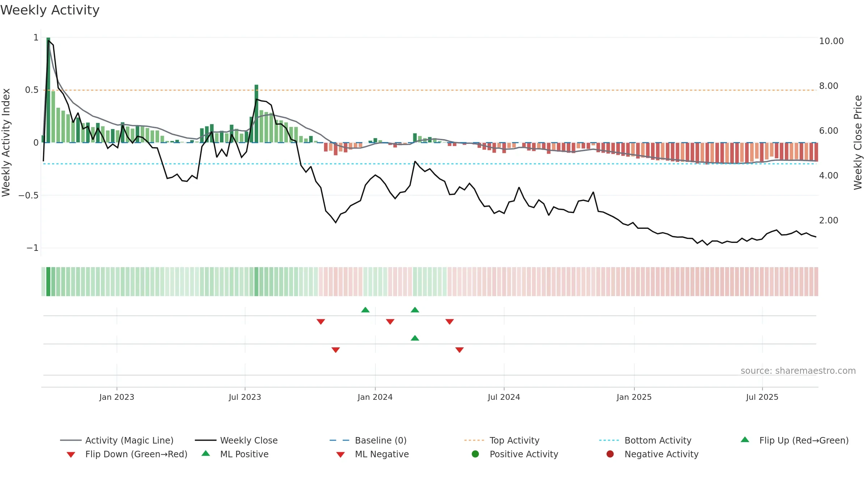This screenshot has height=488, width=868.
Task: Toggle the ML Negative legend entry
Action: [x=373, y=454]
